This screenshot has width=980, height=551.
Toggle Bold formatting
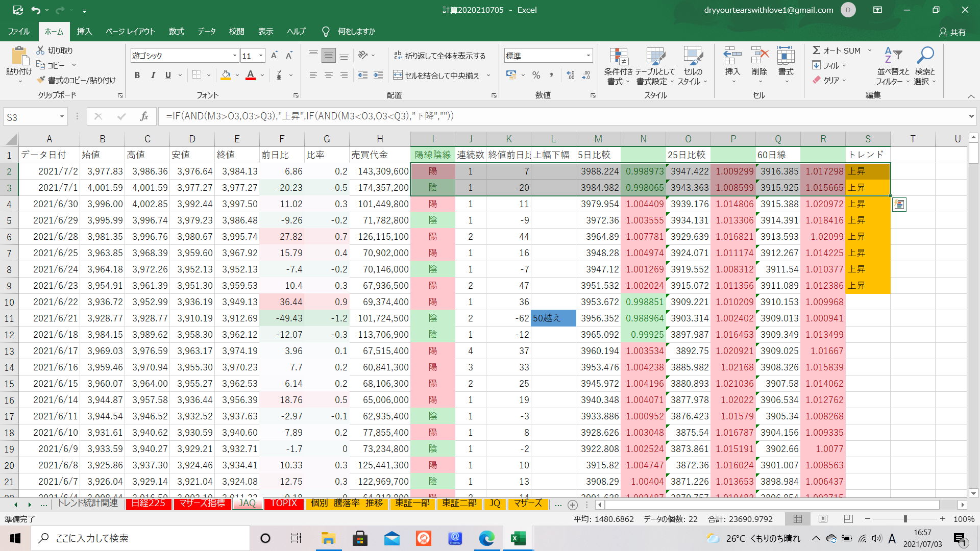tap(137, 76)
